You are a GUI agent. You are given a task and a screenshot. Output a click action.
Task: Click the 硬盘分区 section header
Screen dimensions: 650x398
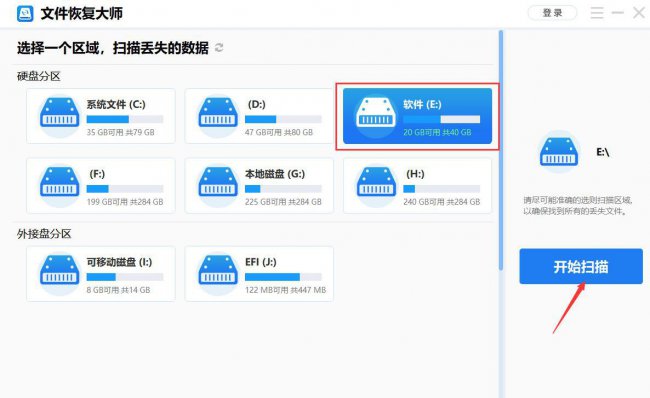click(x=39, y=76)
